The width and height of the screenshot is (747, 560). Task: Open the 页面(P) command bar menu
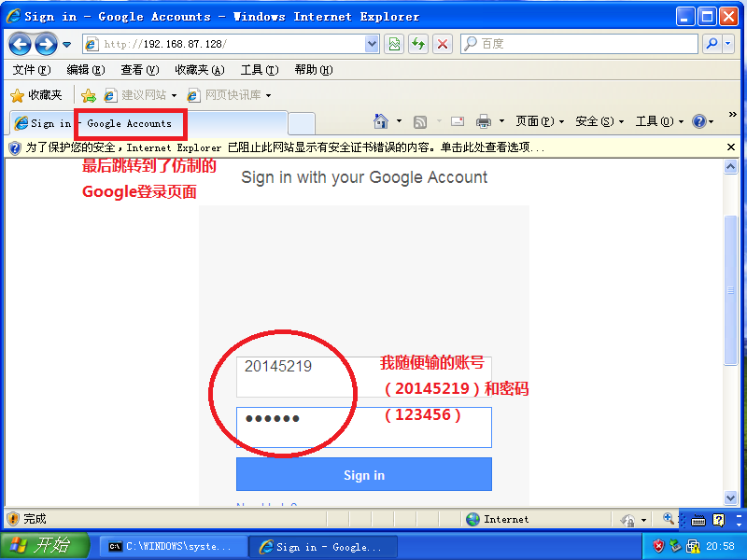click(540, 121)
